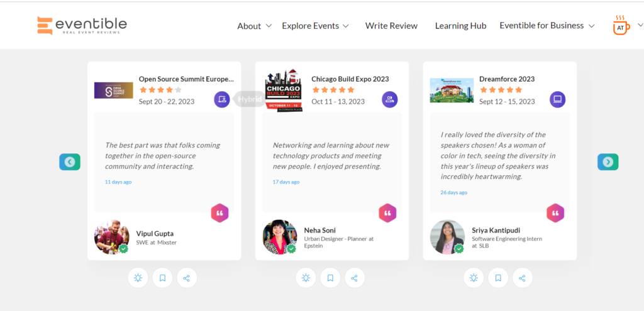Screen dimensions: 644x311
Task: Click hybrid event icon on Open Source Summit
Action: pos(222,99)
